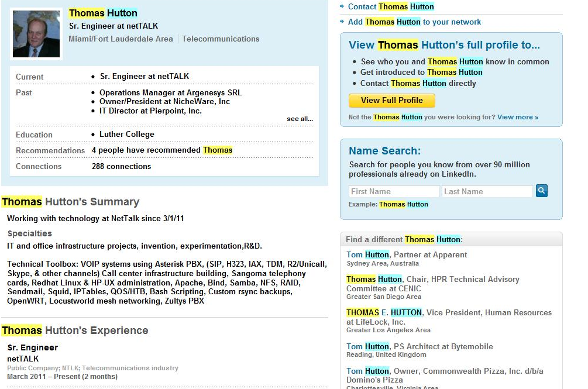Click the View more » link
The image size is (588, 389).
[x=518, y=118]
